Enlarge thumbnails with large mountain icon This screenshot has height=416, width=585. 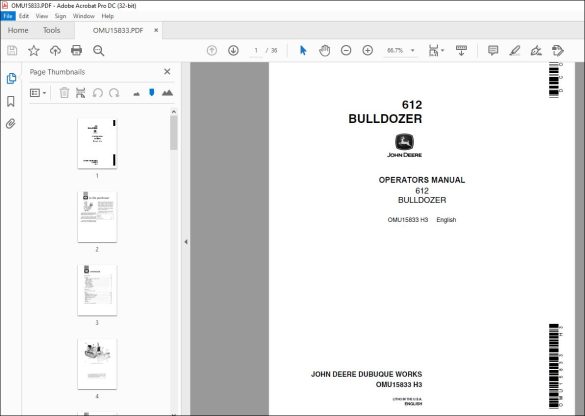[167, 93]
